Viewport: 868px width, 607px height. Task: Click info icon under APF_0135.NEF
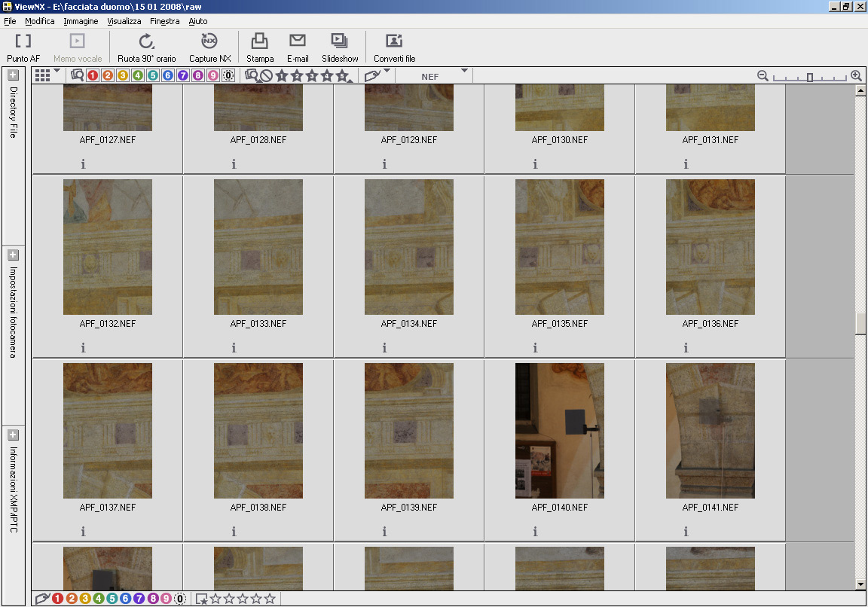pos(535,347)
